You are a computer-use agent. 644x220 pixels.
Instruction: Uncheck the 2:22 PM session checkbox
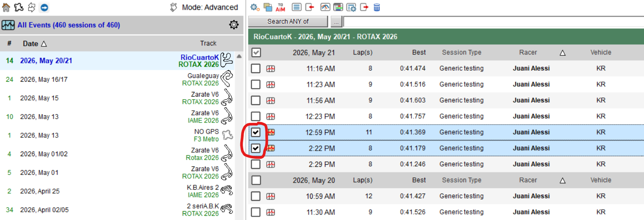(x=256, y=148)
